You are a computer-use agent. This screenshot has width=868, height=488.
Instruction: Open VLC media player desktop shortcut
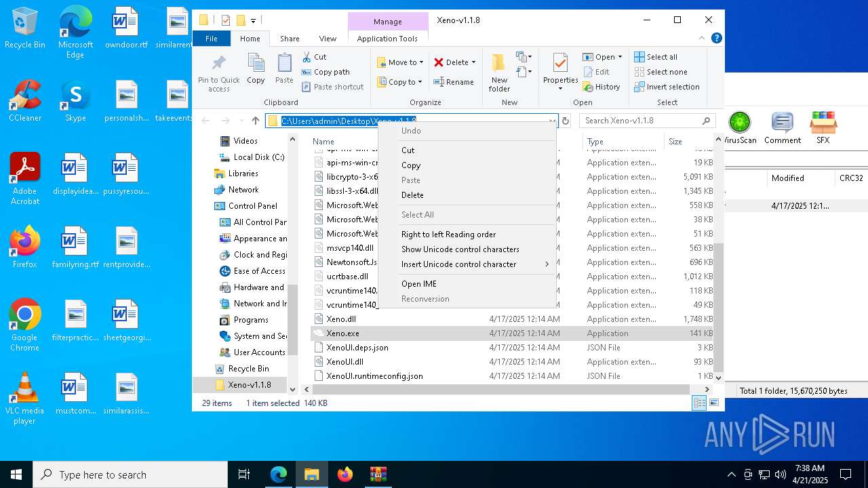tap(25, 399)
